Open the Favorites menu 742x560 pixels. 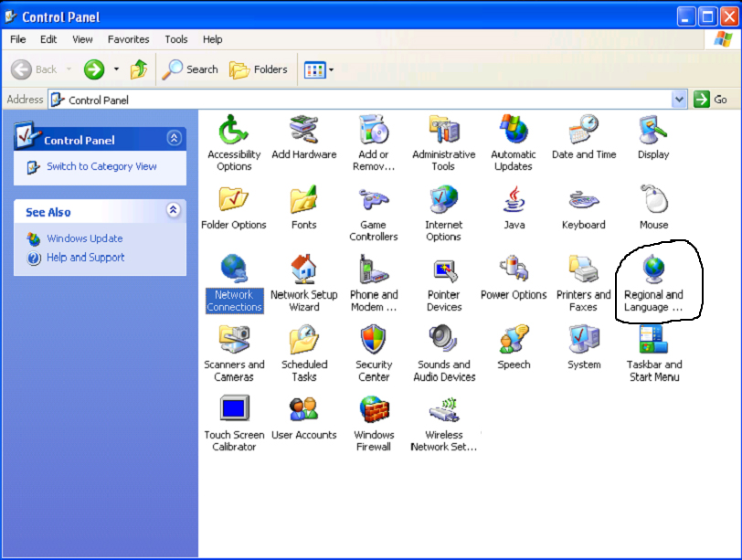128,39
